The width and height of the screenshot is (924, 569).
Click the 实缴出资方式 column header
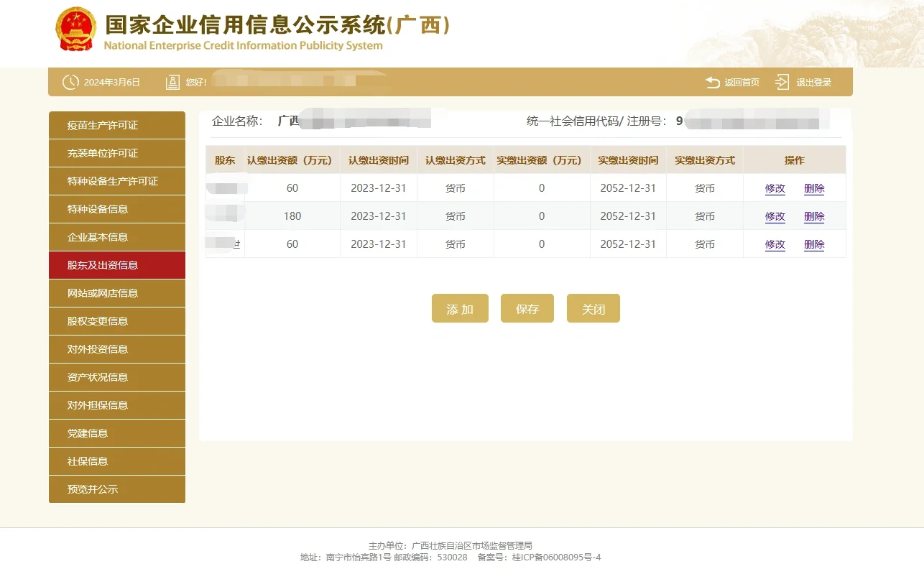(x=705, y=160)
